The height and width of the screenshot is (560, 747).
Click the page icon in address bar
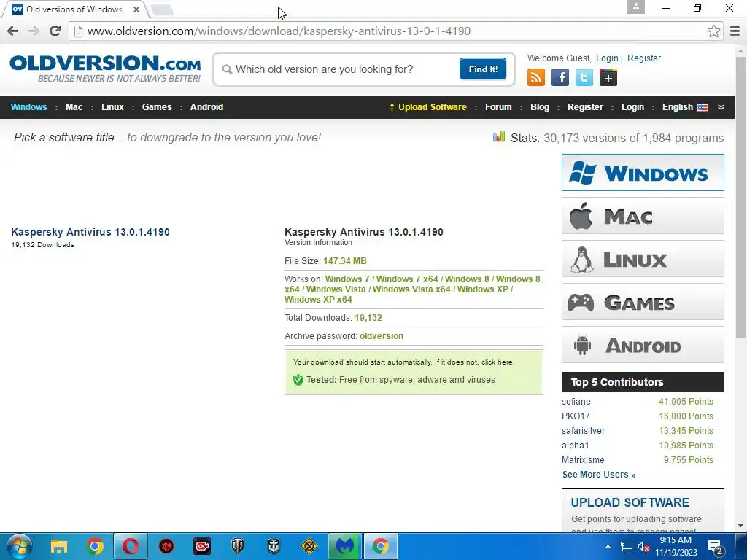(x=78, y=31)
